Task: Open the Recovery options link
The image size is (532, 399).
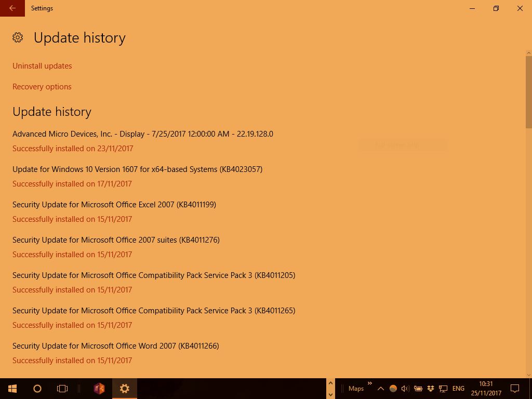Action: pos(42,87)
